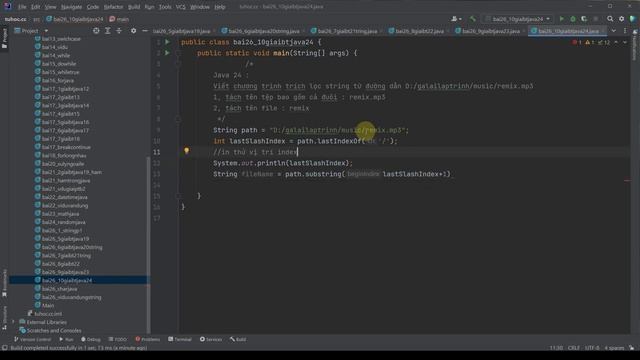Open the Edit menu
The height and width of the screenshot is (360, 640).
click(36, 7)
